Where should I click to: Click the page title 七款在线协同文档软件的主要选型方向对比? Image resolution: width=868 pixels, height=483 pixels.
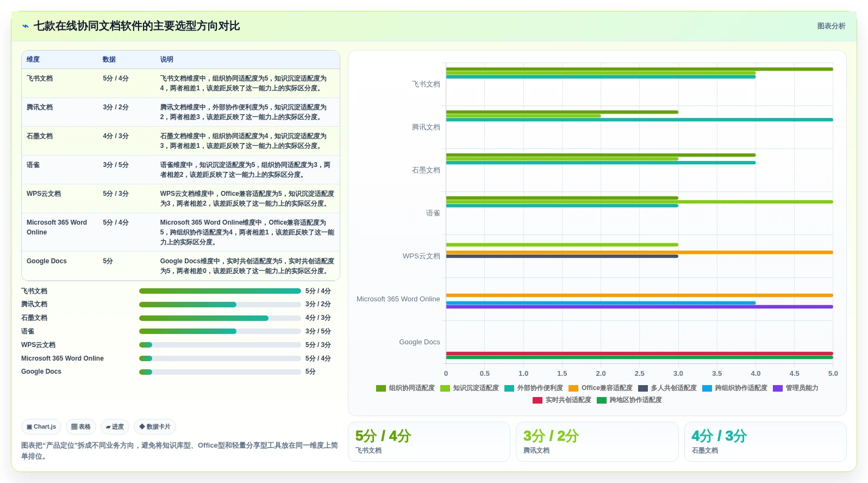tap(136, 26)
